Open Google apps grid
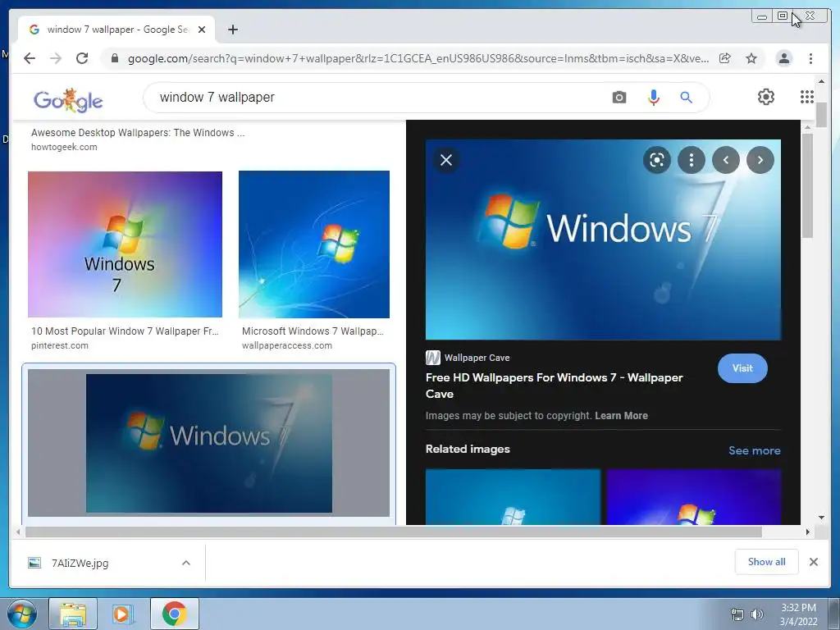Screen dimensions: 840x630 tap(807, 97)
